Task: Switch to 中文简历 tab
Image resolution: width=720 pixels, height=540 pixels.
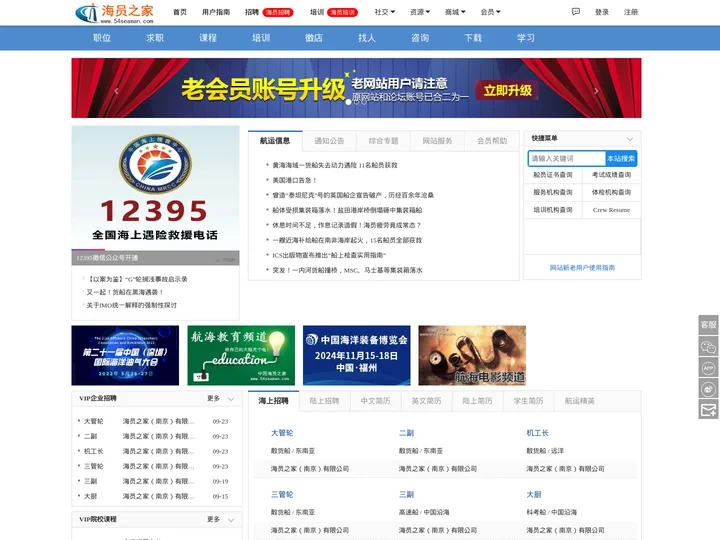Action: (x=375, y=401)
